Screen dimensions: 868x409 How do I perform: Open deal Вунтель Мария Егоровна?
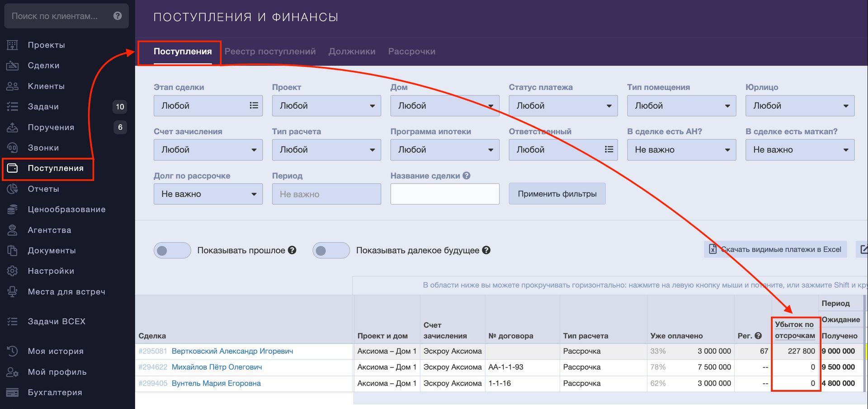click(x=216, y=383)
